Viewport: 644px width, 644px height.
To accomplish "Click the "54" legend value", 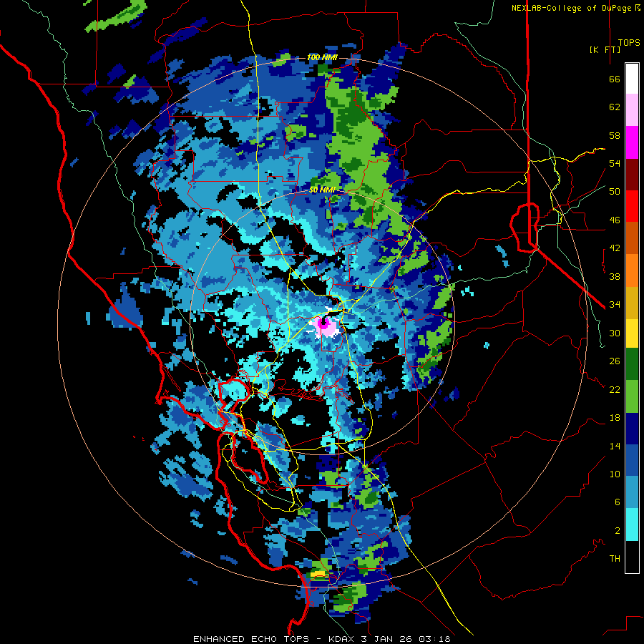I will 615,163.
